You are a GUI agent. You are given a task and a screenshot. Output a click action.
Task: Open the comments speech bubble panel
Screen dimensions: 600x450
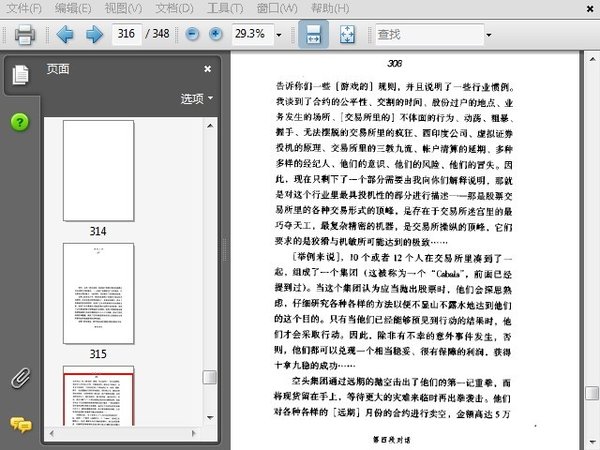(21, 425)
